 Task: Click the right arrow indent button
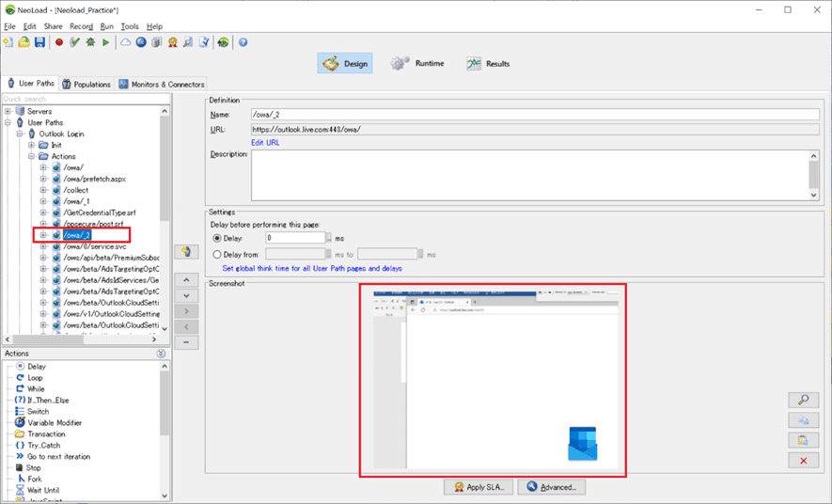coord(186,311)
